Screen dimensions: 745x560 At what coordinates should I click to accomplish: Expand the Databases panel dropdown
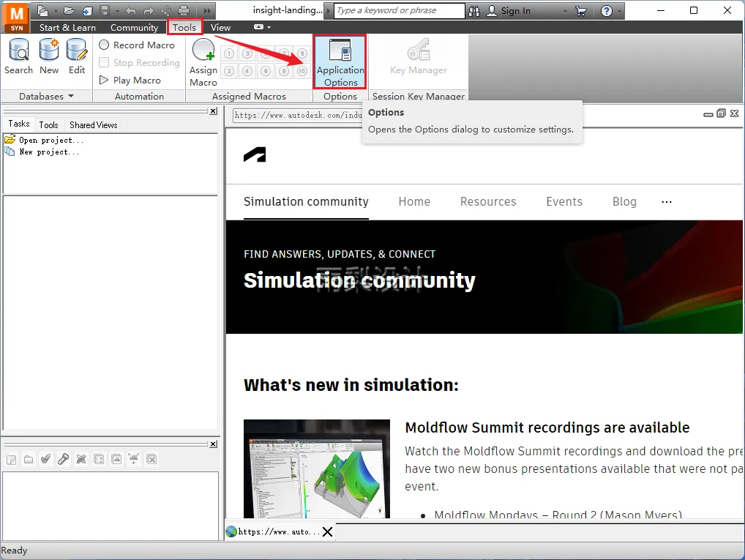point(71,96)
